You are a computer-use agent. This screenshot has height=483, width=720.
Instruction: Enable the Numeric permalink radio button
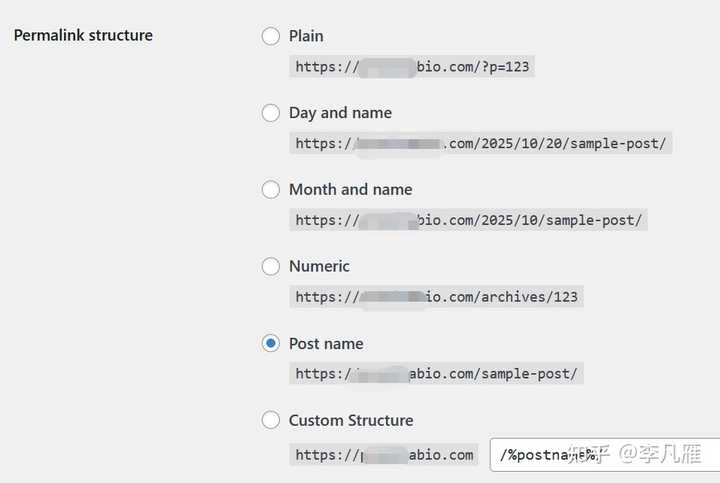(270, 266)
